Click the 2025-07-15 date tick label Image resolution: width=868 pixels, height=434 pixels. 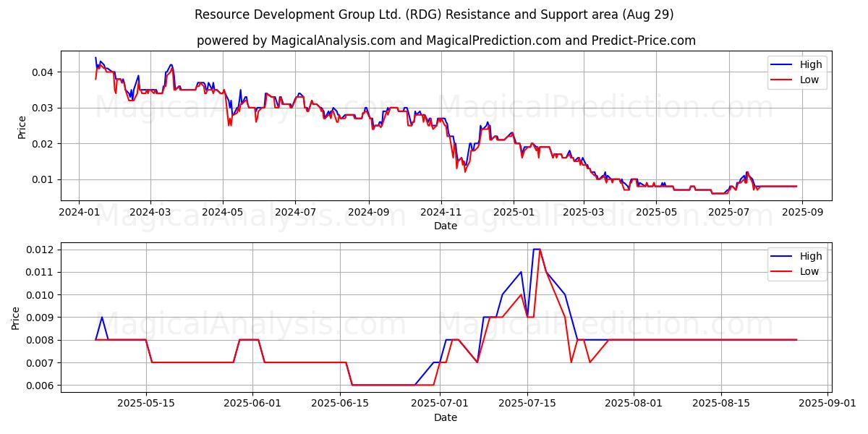(x=527, y=404)
